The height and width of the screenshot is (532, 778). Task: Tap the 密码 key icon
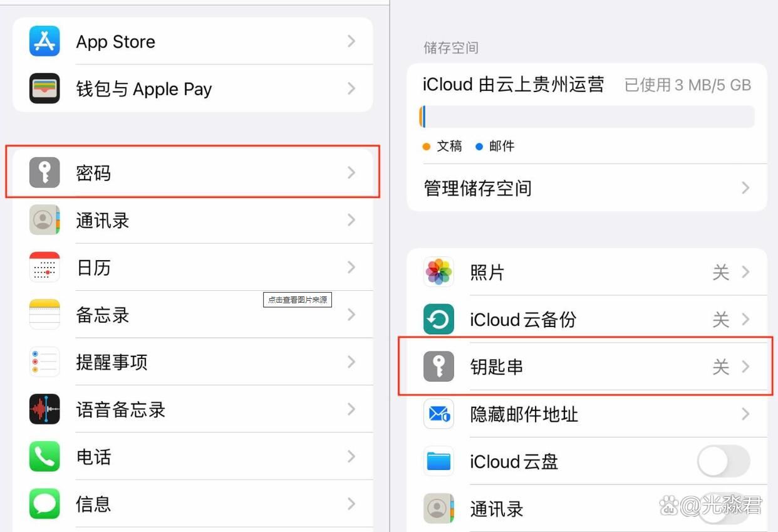(44, 173)
